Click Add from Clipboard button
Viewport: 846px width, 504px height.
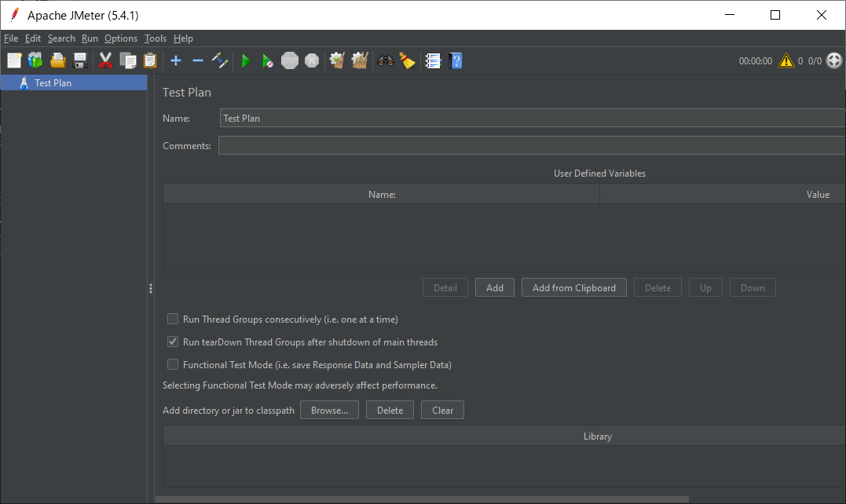574,288
